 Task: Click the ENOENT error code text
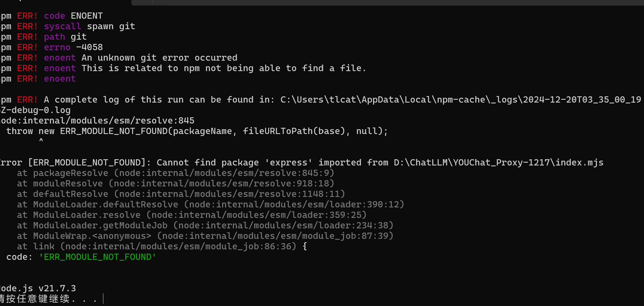click(x=87, y=16)
